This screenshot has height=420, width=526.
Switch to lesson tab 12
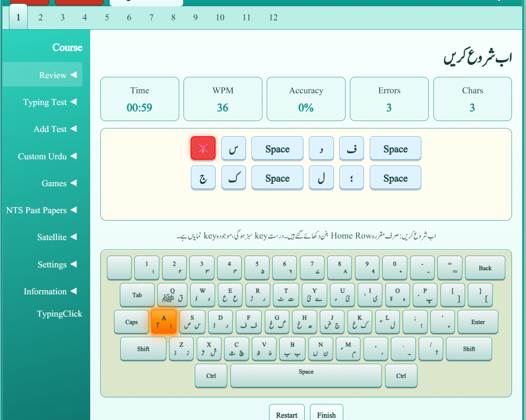pos(273,18)
